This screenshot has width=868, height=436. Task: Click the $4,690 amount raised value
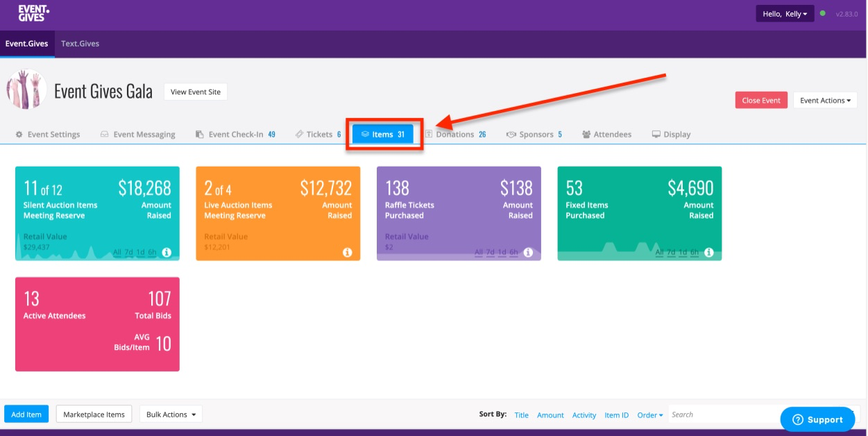[690, 188]
